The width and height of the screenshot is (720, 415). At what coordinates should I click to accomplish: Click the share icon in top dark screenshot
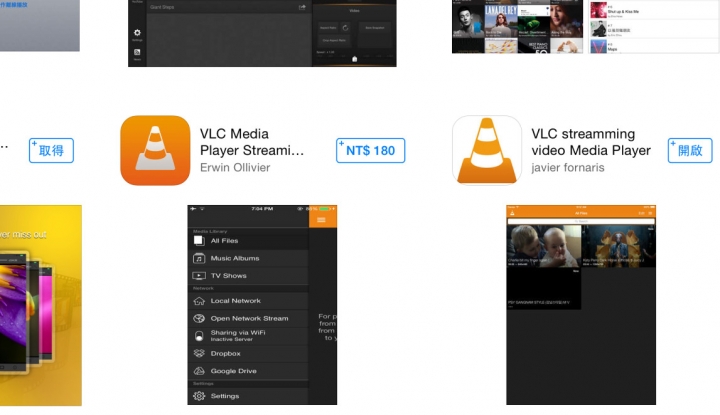coord(302,7)
